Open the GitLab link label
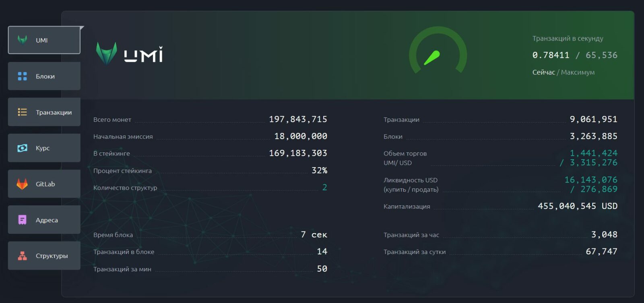The image size is (644, 303). click(x=45, y=184)
